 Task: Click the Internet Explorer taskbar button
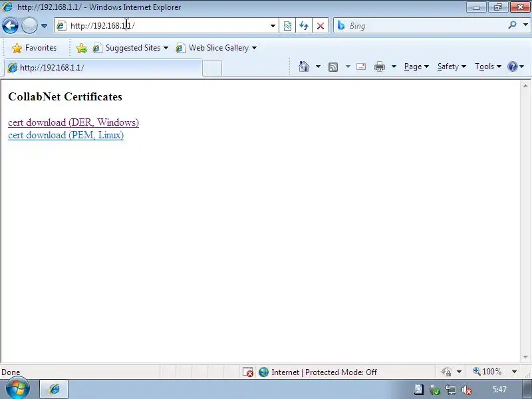[x=54, y=389]
